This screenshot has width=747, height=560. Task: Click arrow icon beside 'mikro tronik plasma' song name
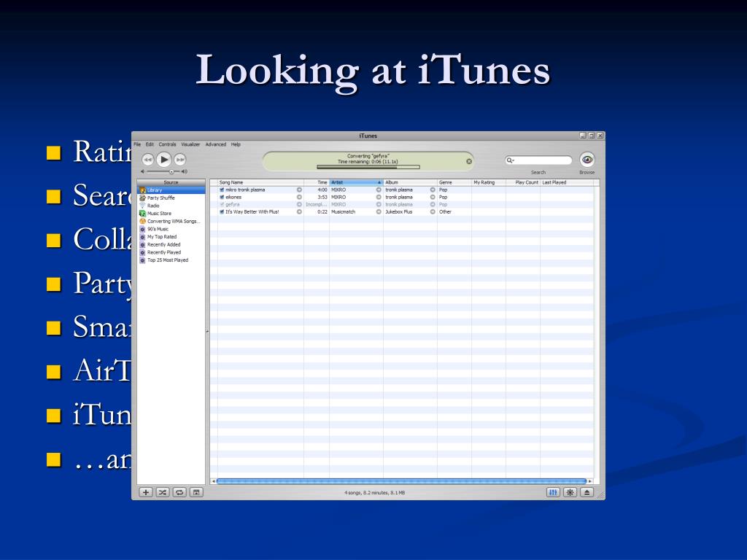point(299,190)
